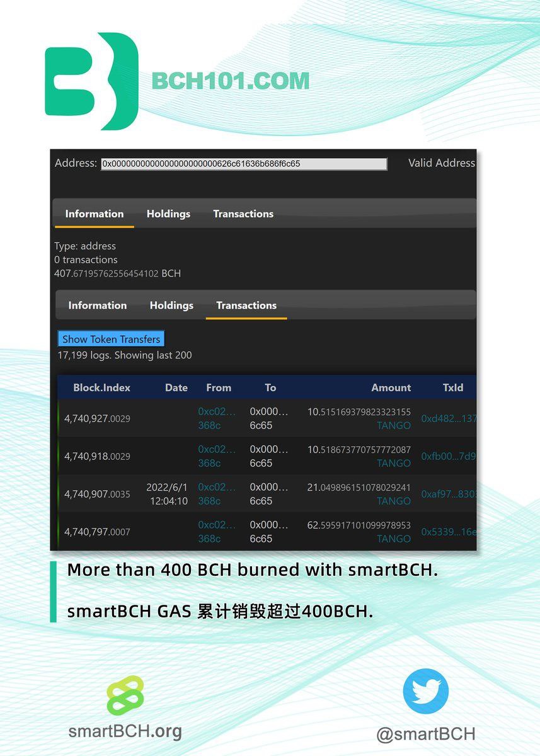Select the upper Holdings tab
540x756 pixels.
pyautogui.click(x=168, y=214)
